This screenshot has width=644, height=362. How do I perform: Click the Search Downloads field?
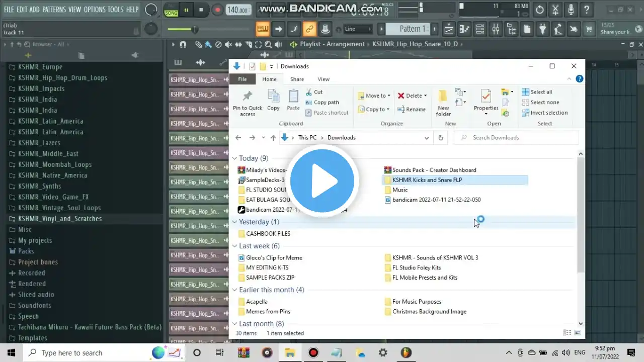point(517,138)
